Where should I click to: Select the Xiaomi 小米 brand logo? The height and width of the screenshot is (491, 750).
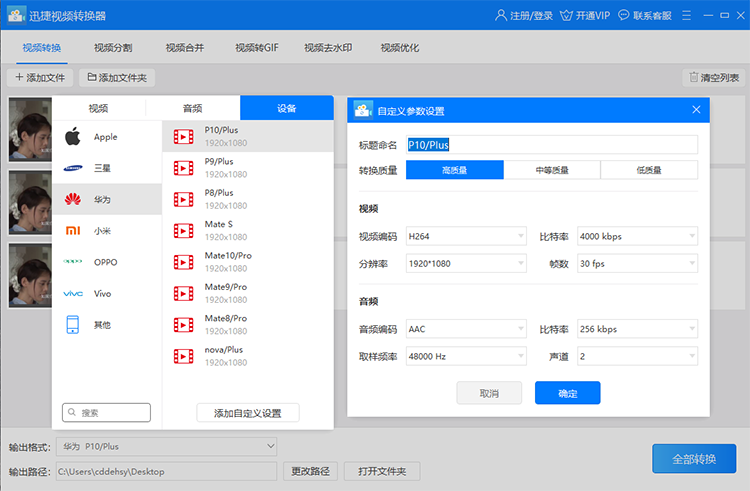(x=73, y=230)
